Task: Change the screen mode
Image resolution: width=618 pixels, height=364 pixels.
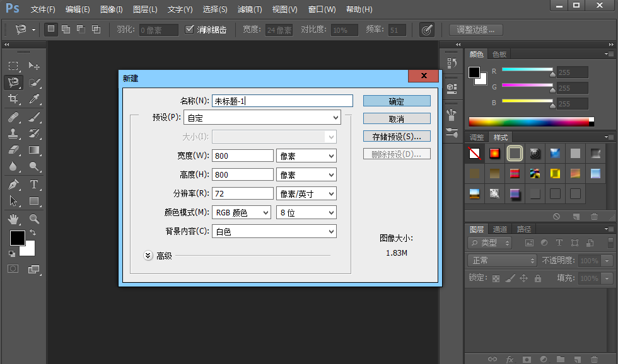Action: [x=34, y=269]
